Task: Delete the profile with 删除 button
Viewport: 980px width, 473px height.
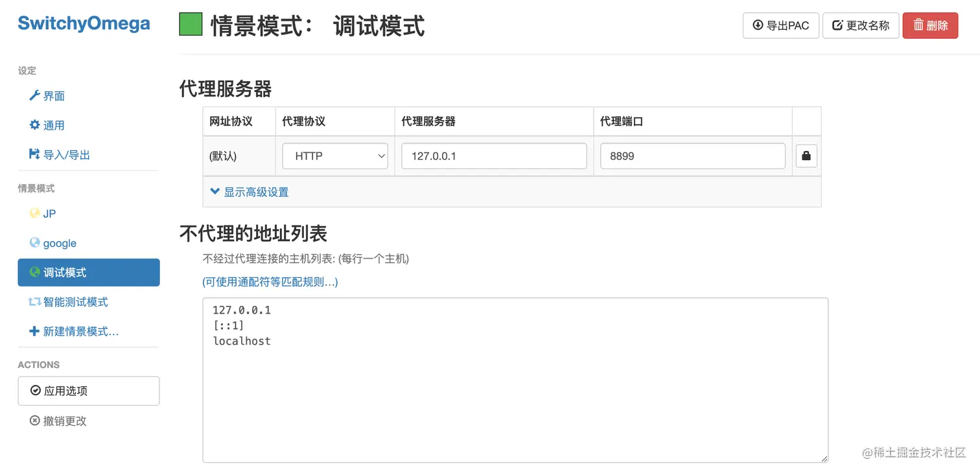Action: point(930,25)
